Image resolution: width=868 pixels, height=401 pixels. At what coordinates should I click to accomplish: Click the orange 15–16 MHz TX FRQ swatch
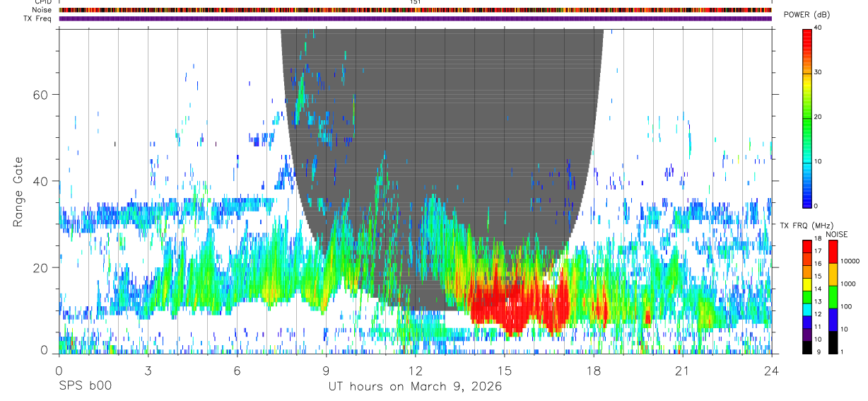[x=807, y=272]
